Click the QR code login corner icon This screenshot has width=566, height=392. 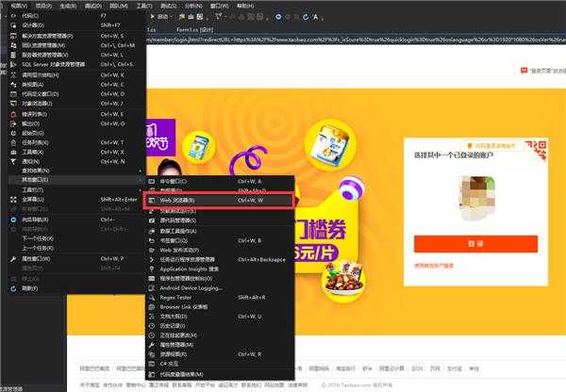coord(537,149)
